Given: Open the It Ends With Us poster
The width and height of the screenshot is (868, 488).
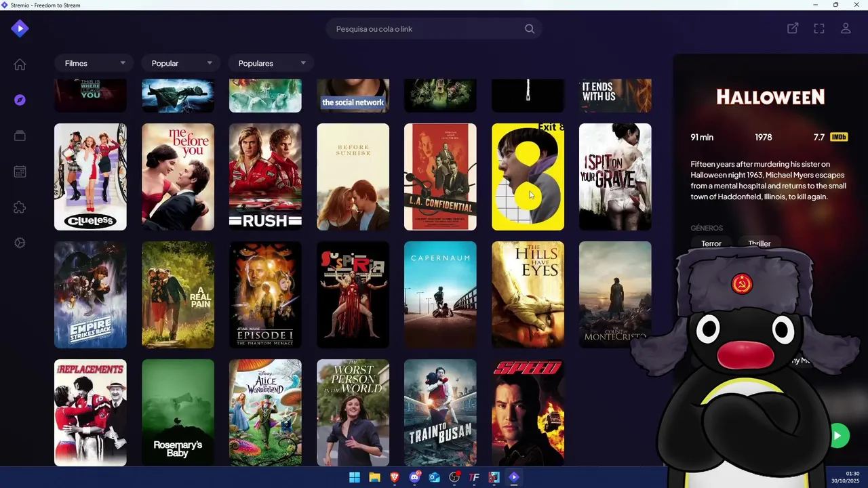Looking at the screenshot, I should coord(615,96).
